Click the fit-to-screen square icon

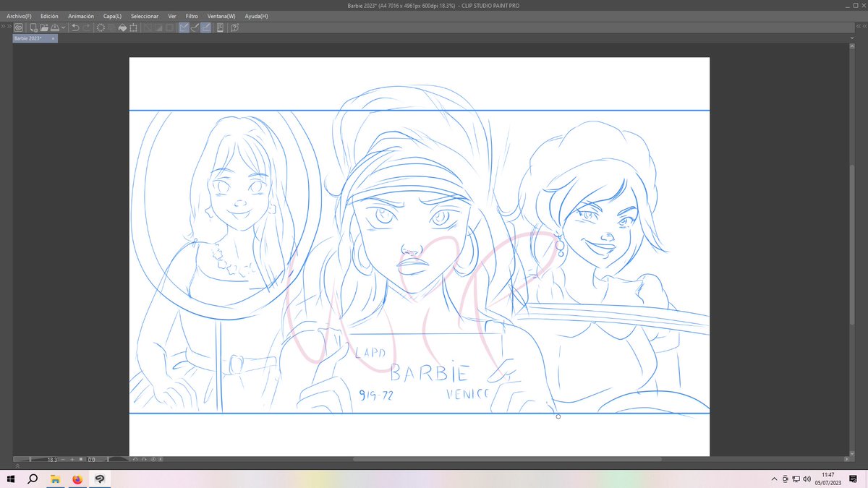81,459
